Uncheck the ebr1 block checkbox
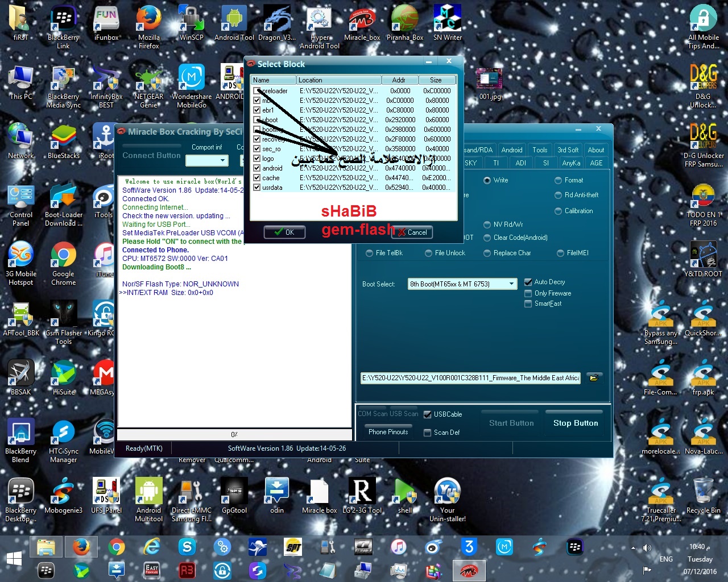728x582 pixels. point(257,110)
